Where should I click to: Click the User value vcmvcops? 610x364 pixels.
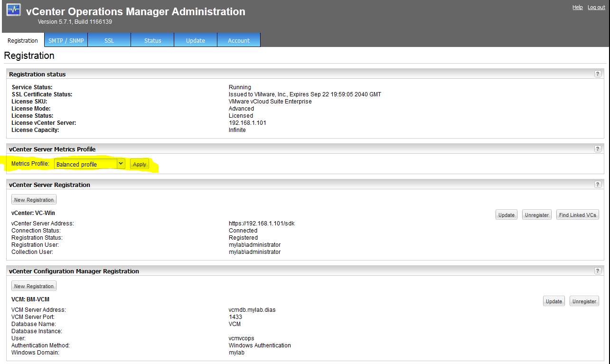pos(242,338)
